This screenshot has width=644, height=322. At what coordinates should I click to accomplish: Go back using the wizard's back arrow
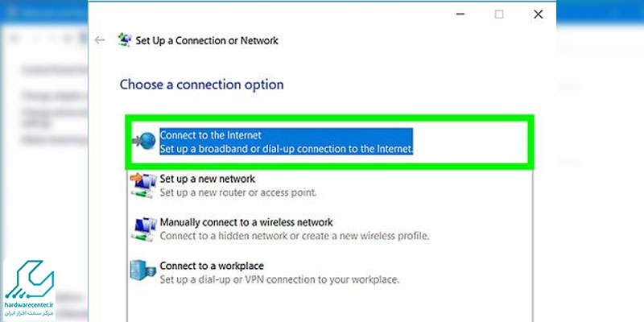(x=99, y=40)
